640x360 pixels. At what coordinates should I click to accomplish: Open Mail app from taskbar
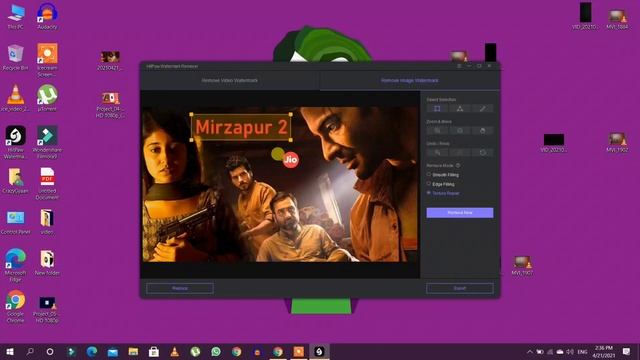[113, 352]
